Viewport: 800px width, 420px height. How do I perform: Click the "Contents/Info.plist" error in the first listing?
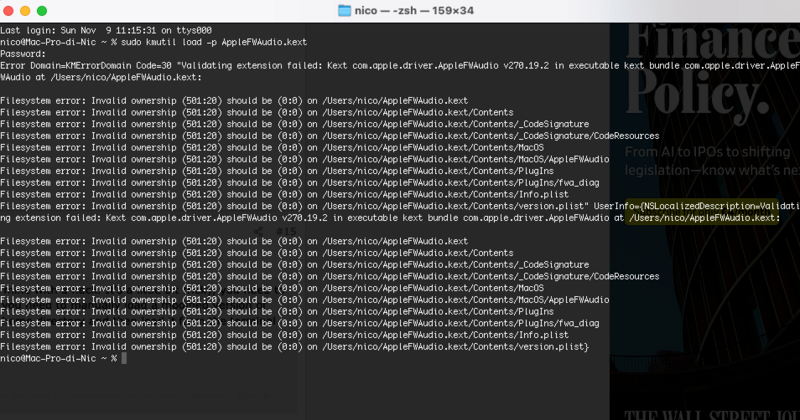[x=285, y=194]
